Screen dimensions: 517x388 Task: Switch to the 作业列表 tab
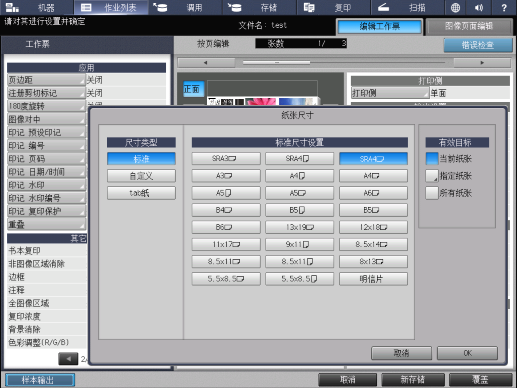[111, 7]
